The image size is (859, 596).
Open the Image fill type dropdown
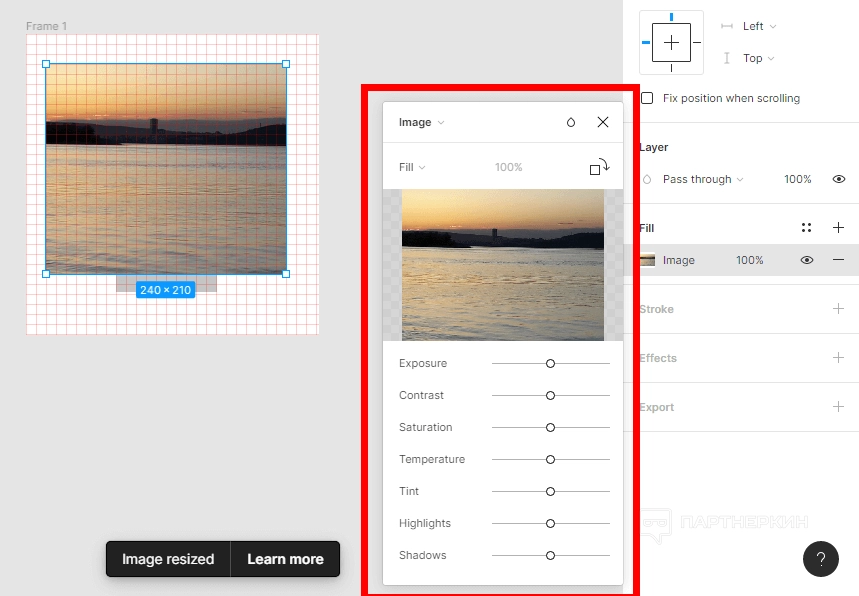click(421, 122)
